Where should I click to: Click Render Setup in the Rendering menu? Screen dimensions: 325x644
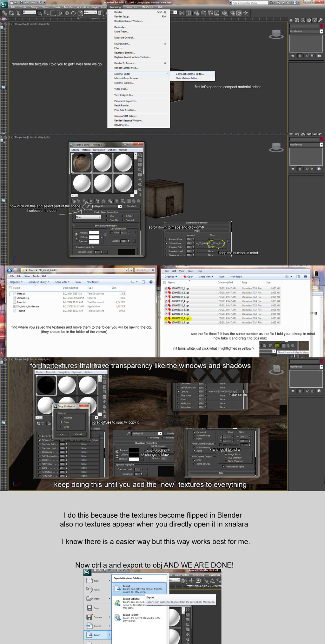click(x=123, y=17)
